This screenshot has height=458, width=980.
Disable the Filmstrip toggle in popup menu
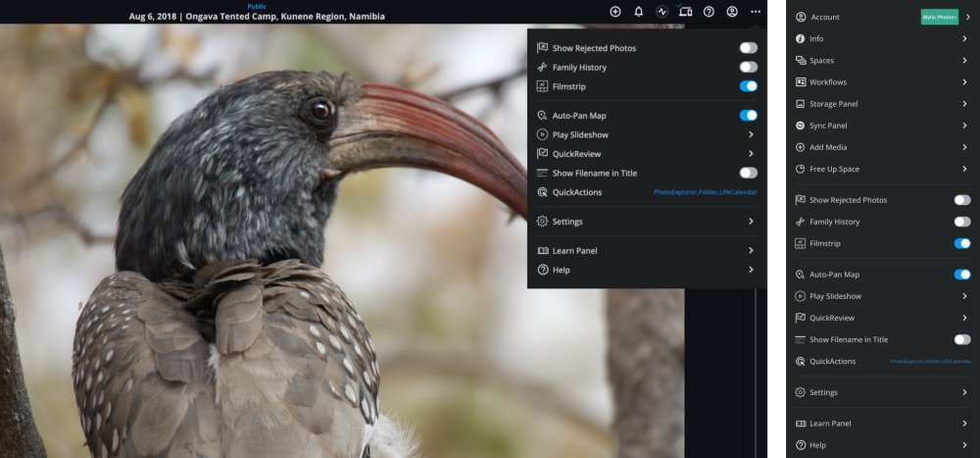(748, 86)
